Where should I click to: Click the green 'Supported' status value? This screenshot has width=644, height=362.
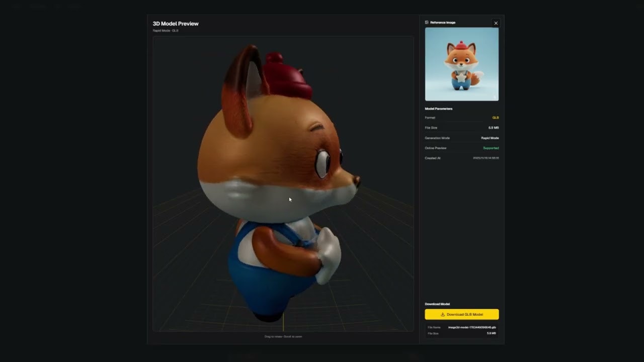(x=491, y=148)
